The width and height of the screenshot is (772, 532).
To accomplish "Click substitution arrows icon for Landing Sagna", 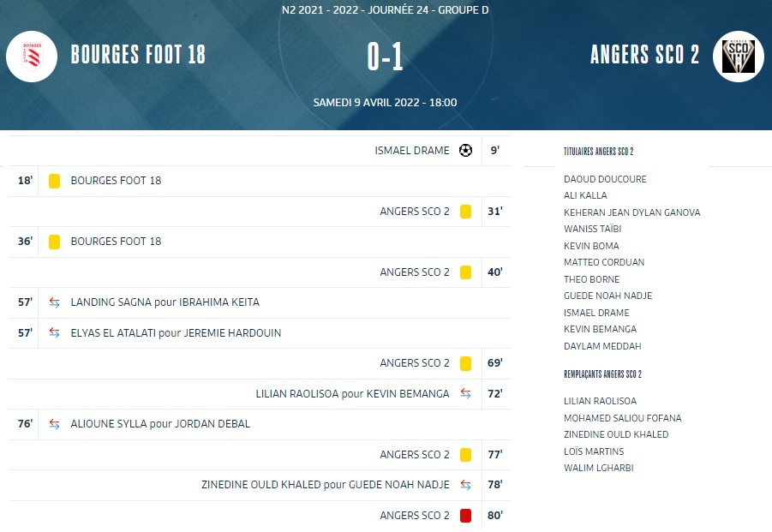I will [x=54, y=302].
